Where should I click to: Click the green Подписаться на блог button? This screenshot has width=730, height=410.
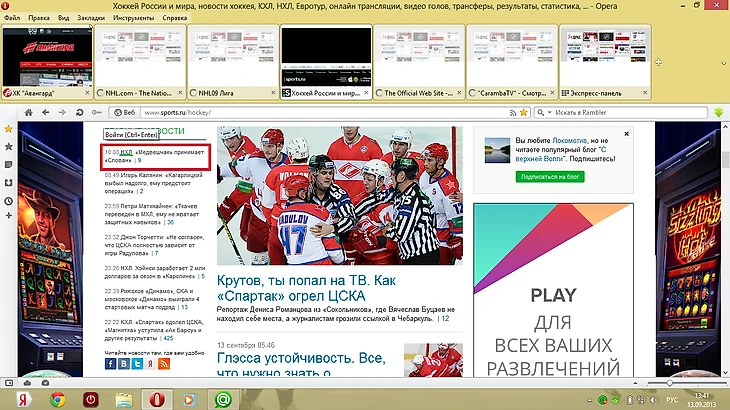(x=551, y=177)
